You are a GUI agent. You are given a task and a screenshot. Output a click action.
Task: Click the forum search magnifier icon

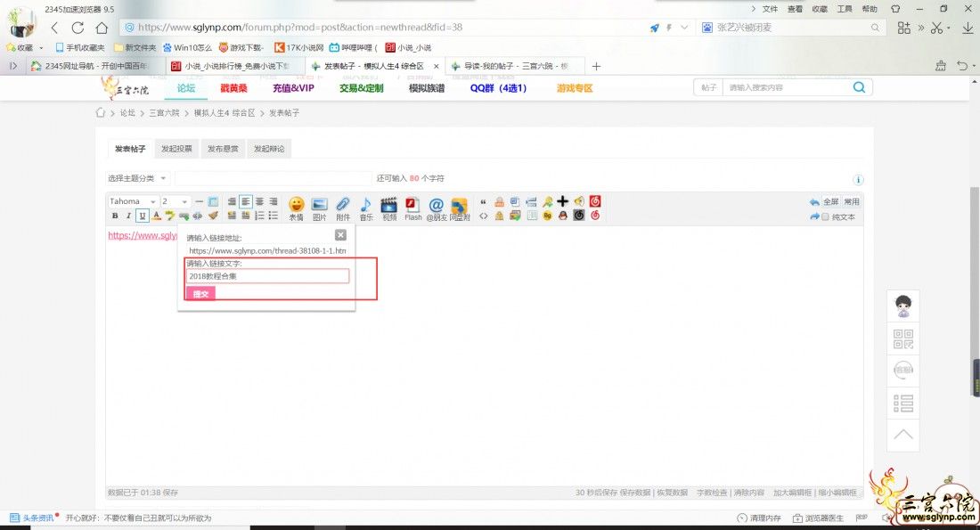click(860, 87)
